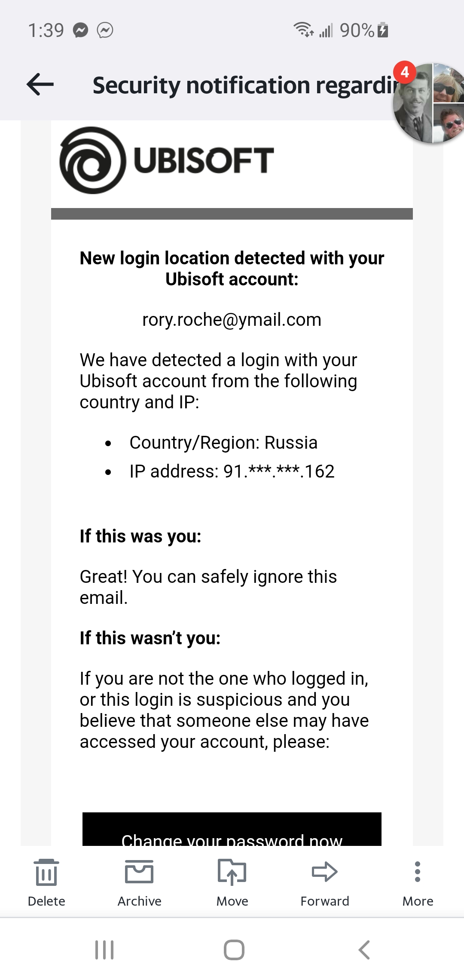
Task: Tap the red 4 notification badge
Action: (405, 72)
